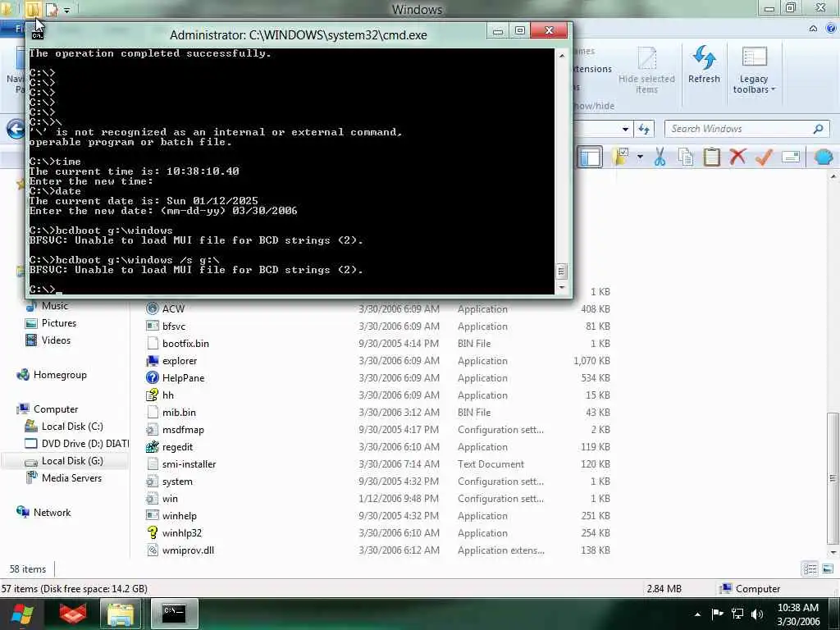Switch to large icons view in status bar
Screen dimensions: 840x630
(828, 569)
